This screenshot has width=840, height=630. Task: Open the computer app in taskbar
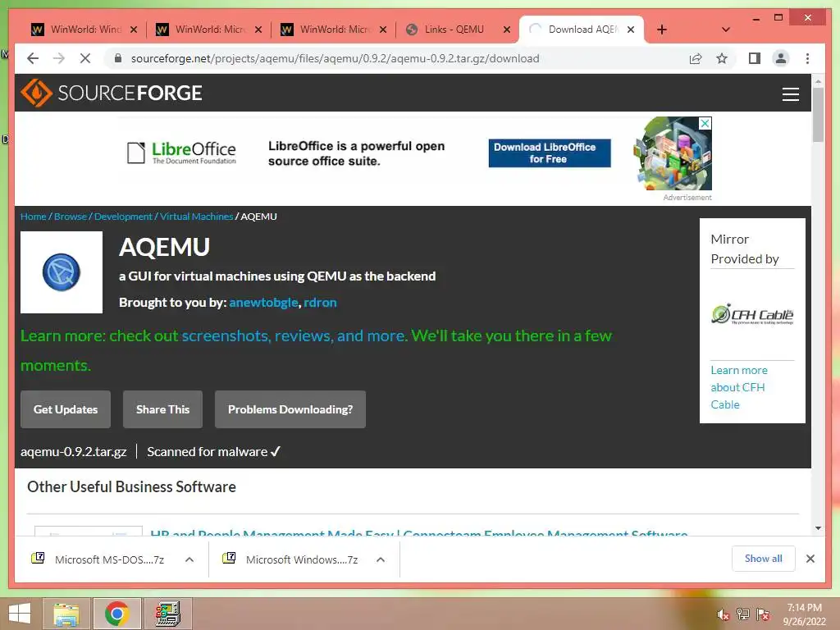tap(167, 614)
